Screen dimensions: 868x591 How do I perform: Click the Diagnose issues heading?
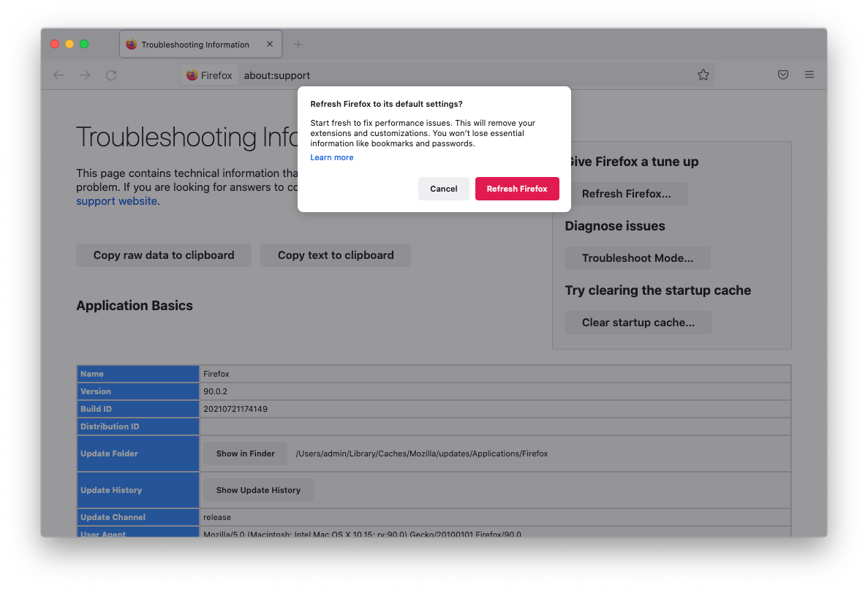[615, 226]
